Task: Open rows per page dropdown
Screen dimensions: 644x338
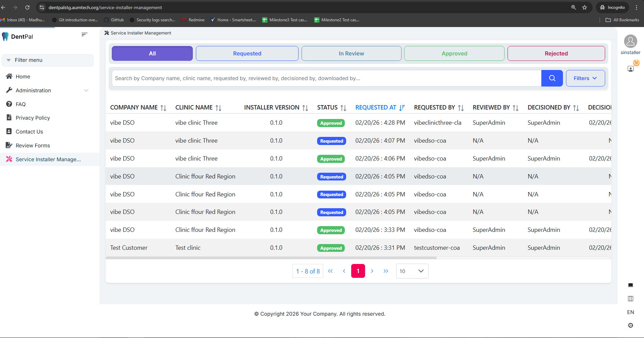Action: pyautogui.click(x=412, y=271)
